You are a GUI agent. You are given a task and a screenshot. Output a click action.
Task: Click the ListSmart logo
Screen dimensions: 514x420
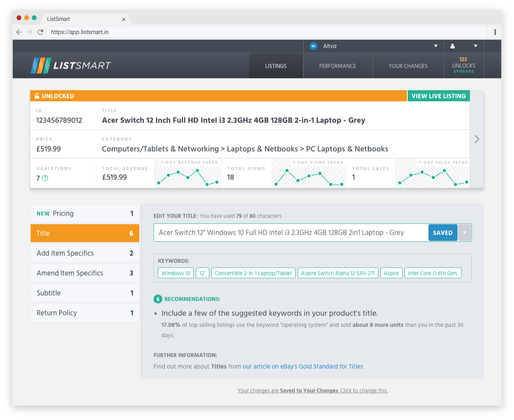click(71, 66)
